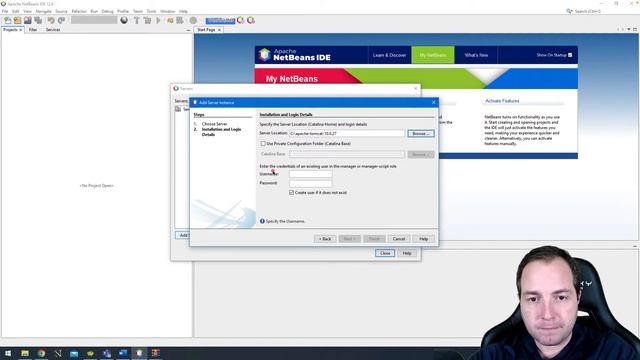Select the My NetBeans tab

[x=433, y=55]
